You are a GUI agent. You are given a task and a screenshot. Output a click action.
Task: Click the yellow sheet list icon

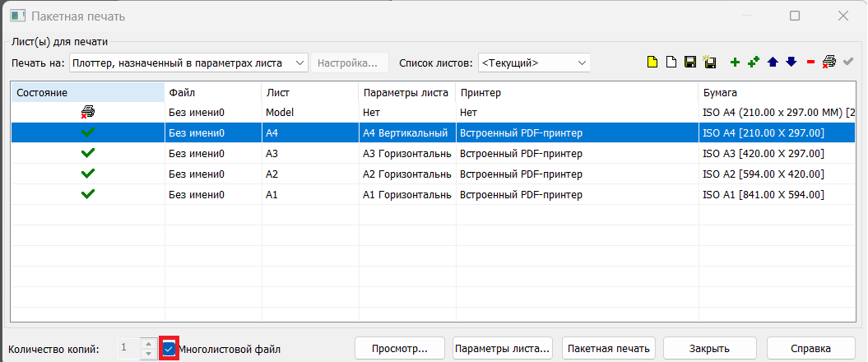click(652, 63)
